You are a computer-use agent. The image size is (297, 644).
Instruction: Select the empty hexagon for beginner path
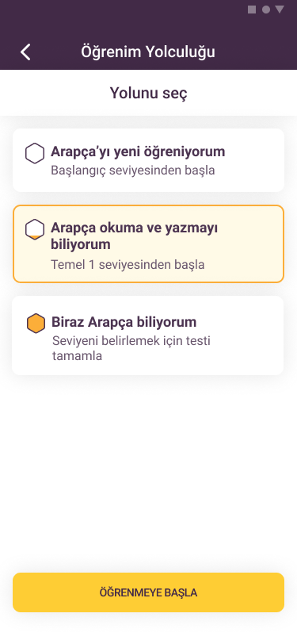tap(35, 154)
